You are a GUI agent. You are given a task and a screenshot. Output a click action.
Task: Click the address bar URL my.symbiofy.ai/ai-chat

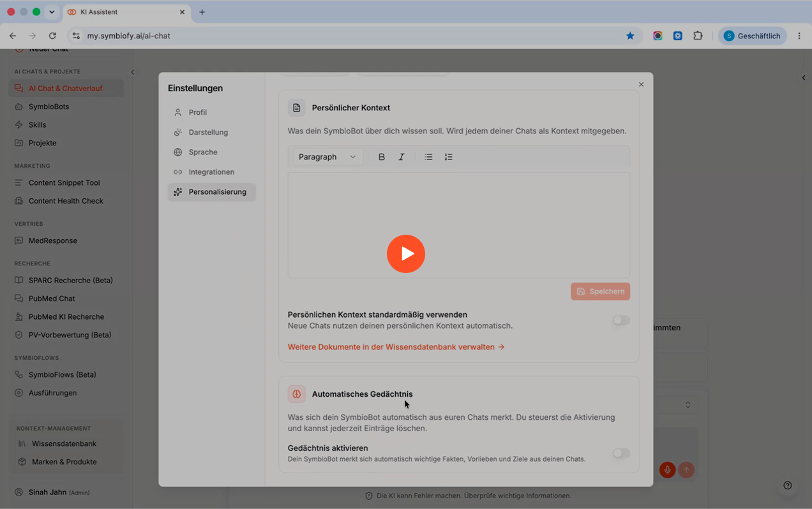[129, 36]
